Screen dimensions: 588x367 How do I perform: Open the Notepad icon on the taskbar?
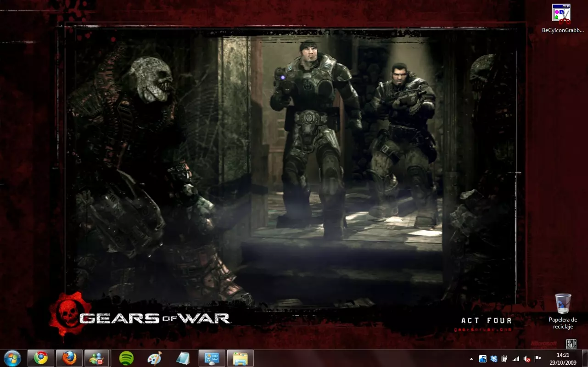coord(183,358)
